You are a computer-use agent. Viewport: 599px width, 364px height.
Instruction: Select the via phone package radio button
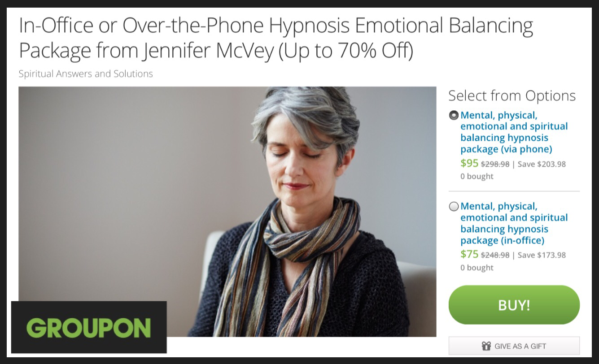454,115
